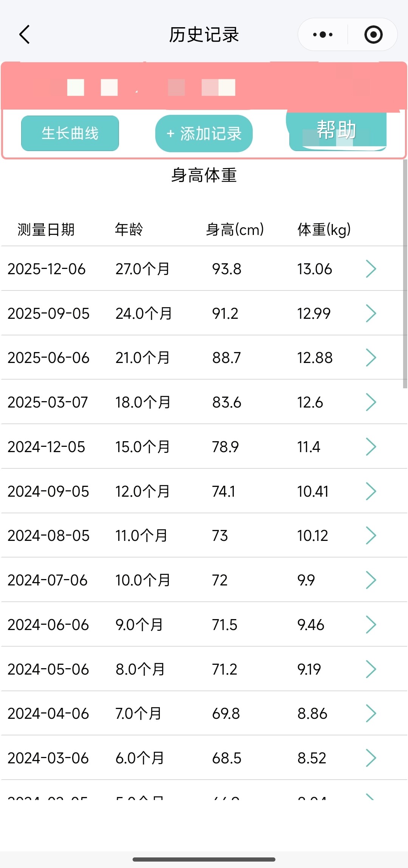Expand the 2025-12-06 record chevron
408x868 pixels.
click(x=371, y=269)
